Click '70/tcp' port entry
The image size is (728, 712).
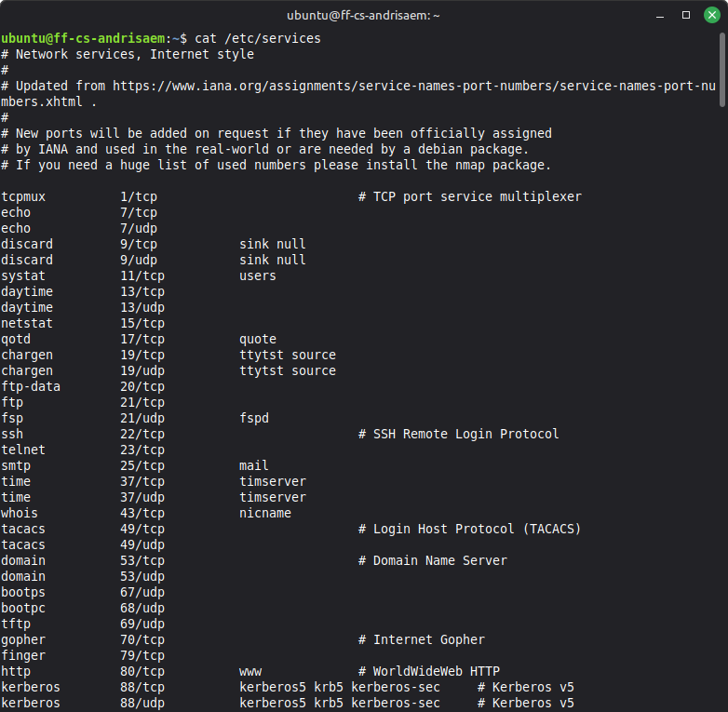click(x=142, y=639)
